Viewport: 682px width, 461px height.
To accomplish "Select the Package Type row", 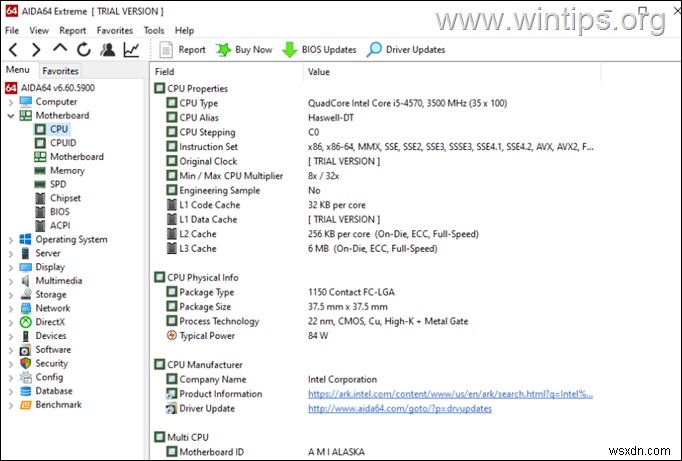I will click(x=374, y=292).
